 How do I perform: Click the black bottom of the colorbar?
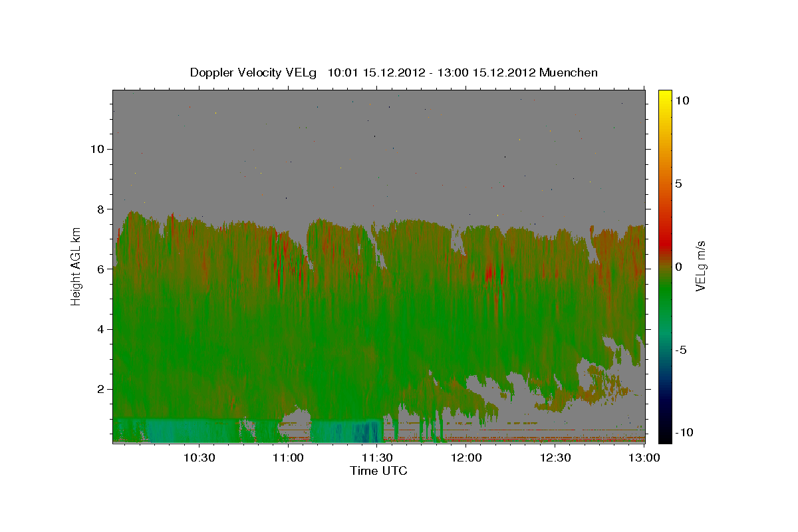[665, 436]
